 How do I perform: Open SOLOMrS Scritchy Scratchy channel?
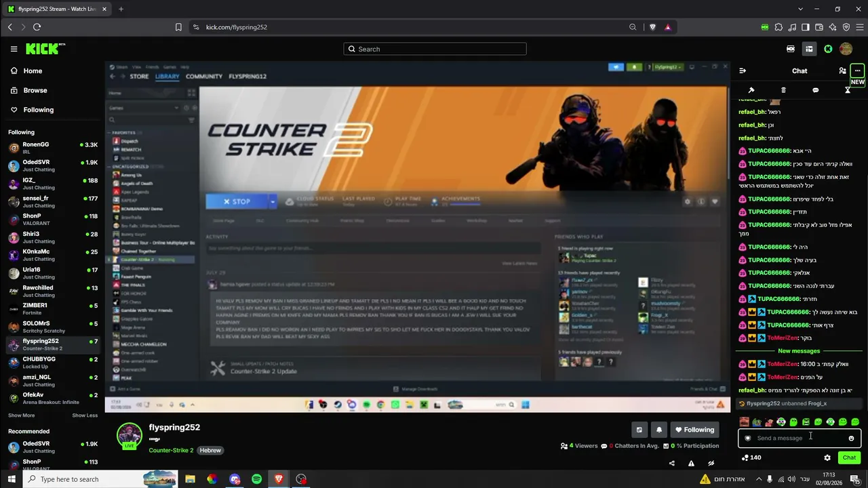pyautogui.click(x=53, y=327)
